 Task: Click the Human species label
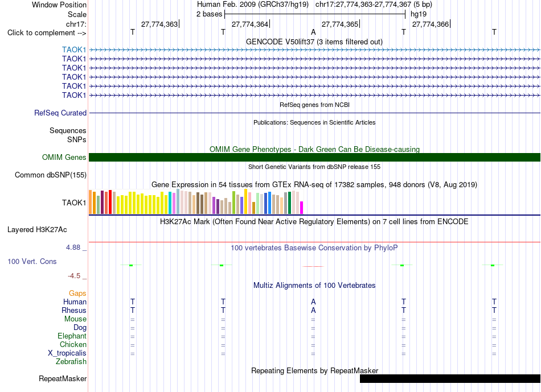tap(75, 302)
